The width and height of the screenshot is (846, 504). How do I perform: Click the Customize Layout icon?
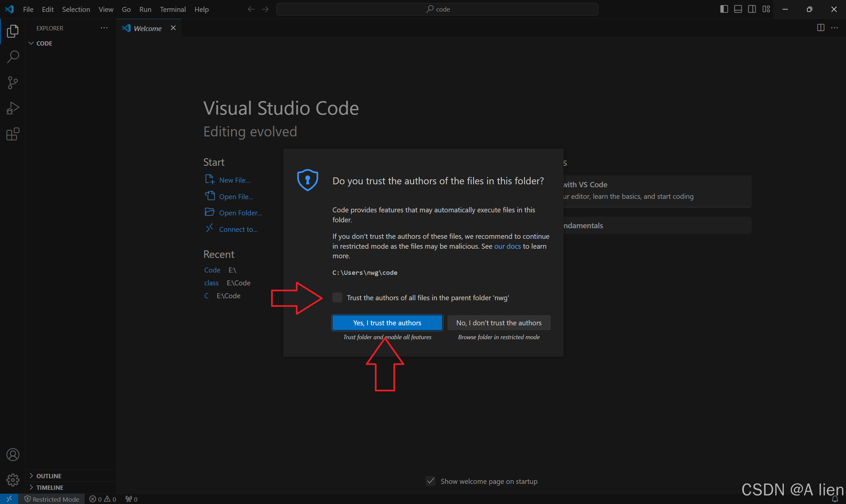(766, 9)
